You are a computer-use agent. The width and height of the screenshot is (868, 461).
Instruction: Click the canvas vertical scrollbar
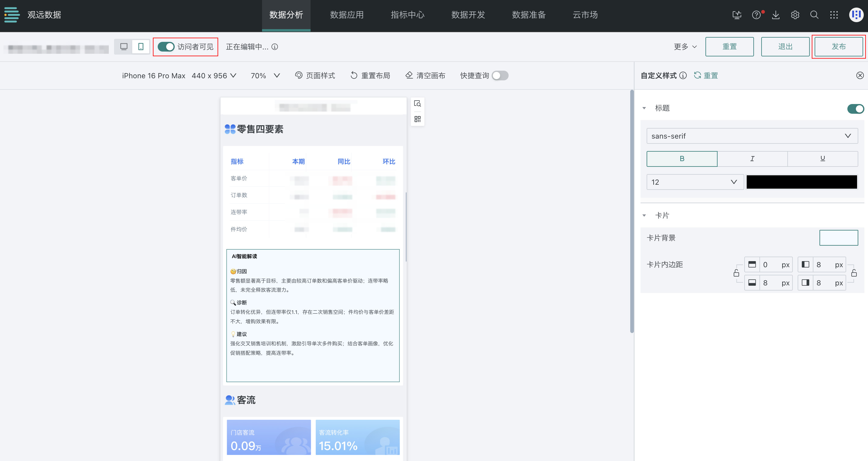click(x=632, y=212)
